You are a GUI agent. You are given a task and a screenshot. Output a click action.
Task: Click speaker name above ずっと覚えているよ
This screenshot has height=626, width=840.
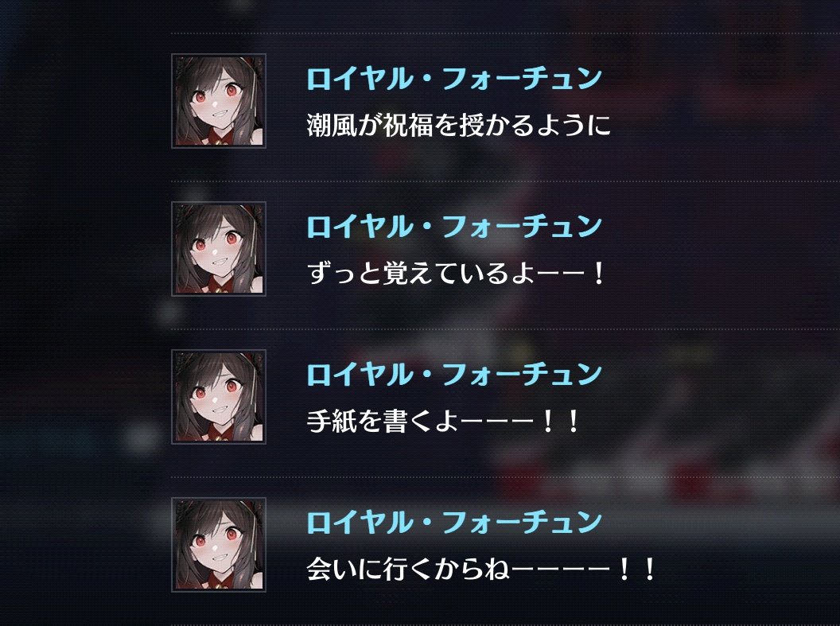(x=454, y=226)
